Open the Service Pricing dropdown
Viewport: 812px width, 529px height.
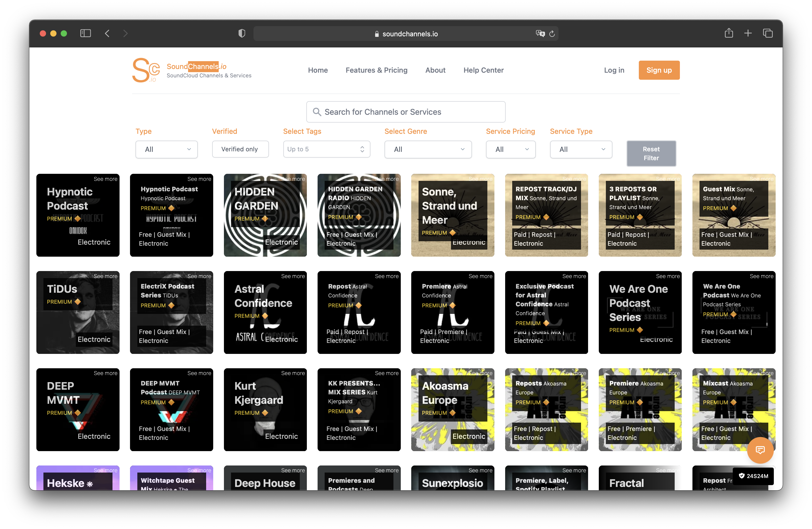510,149
